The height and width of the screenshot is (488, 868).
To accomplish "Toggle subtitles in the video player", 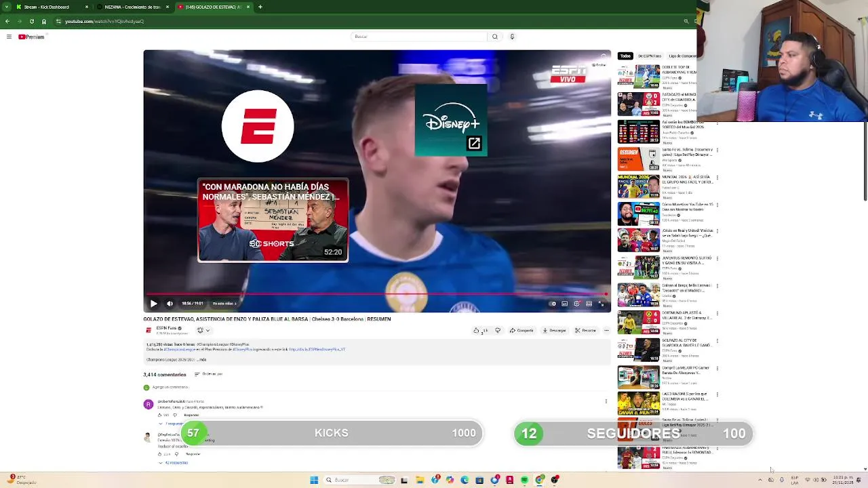I will 565,304.
